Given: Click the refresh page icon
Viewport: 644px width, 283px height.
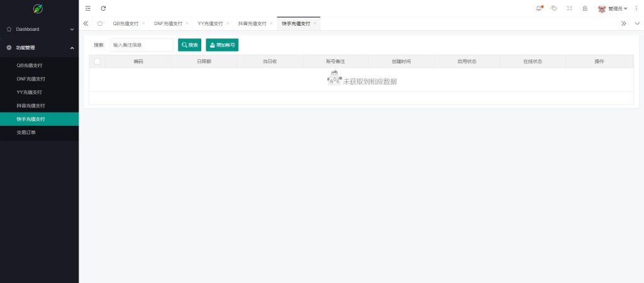Looking at the screenshot, I should (104, 8).
